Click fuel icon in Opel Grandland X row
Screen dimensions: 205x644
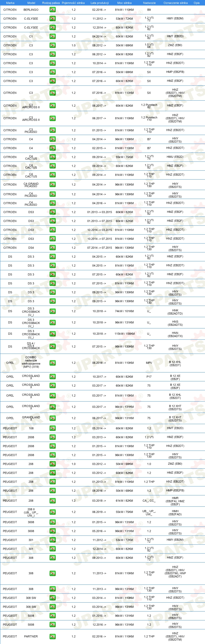[x=52, y=418]
